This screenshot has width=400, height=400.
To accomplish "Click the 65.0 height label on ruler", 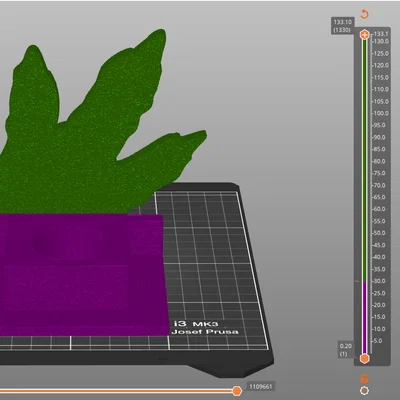I will (x=381, y=197).
